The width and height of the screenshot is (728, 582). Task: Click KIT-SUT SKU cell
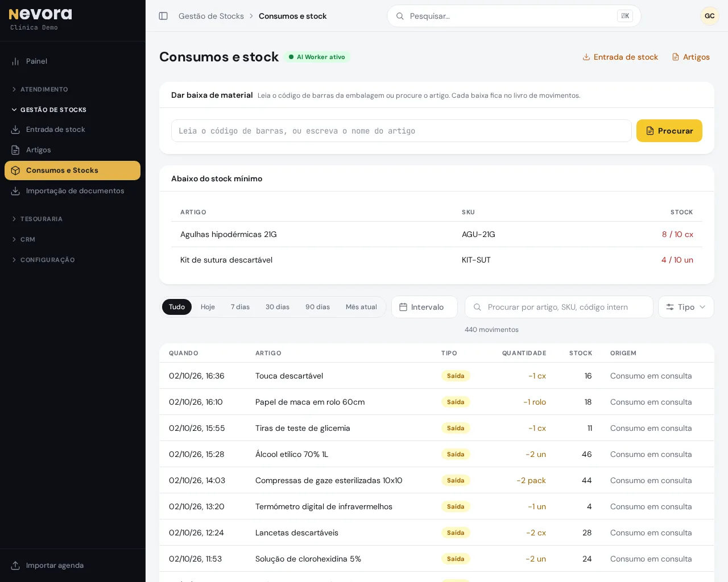pyautogui.click(x=476, y=260)
